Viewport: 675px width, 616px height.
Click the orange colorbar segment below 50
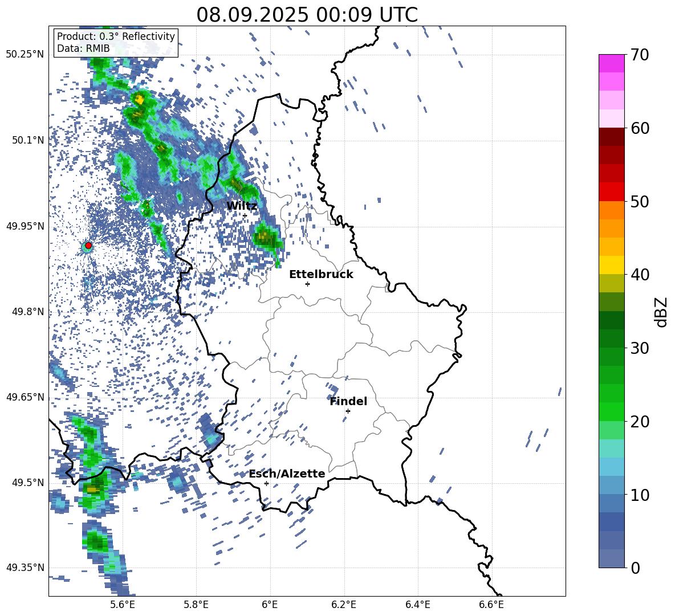(x=611, y=210)
